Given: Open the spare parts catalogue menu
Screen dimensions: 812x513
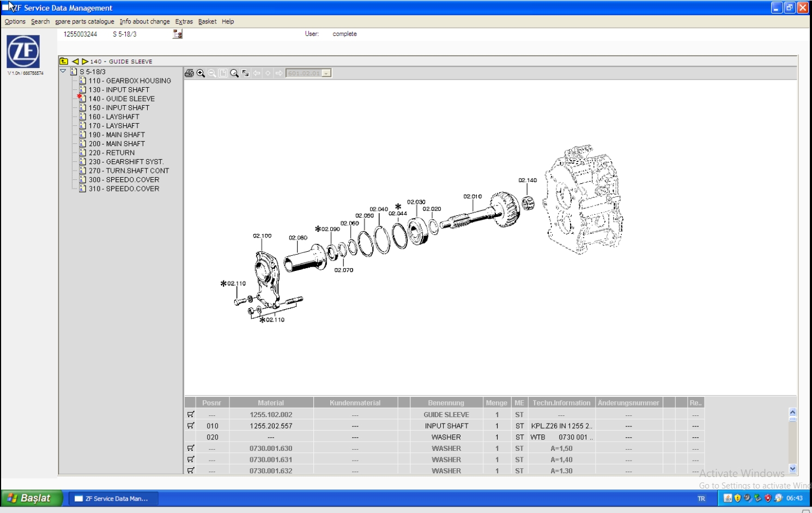Looking at the screenshot, I should (84, 21).
